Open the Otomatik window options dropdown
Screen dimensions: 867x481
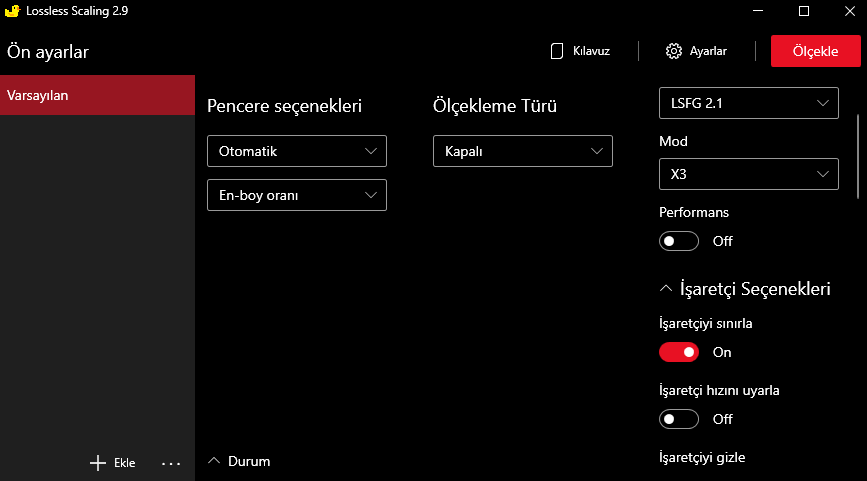297,151
